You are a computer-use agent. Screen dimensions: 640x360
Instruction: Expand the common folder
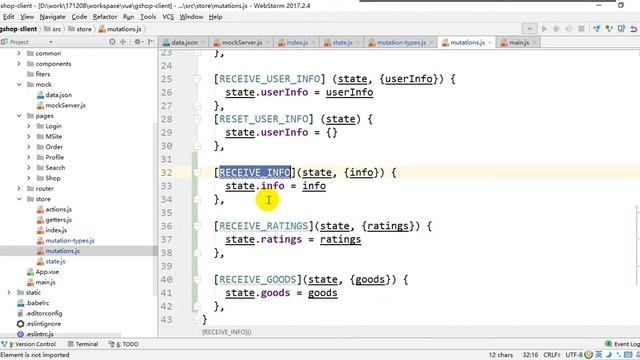tap(19, 53)
